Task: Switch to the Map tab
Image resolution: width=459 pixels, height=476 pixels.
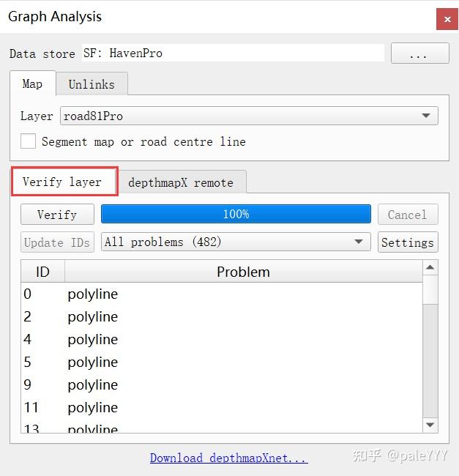Action: point(32,84)
